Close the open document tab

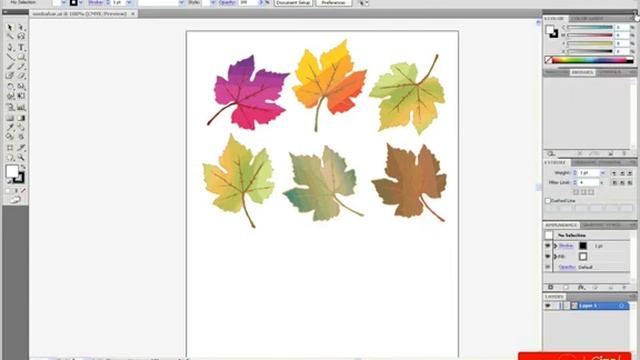133,14
